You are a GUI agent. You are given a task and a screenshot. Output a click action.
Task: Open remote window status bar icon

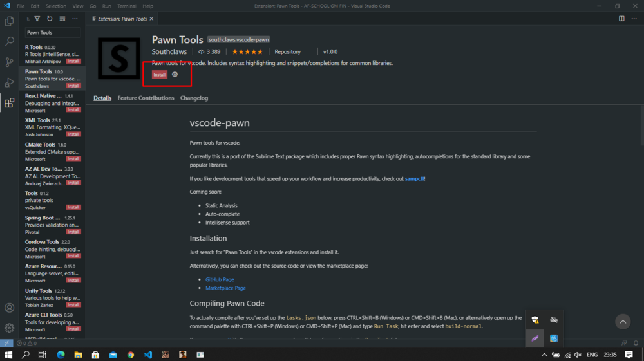tap(6, 343)
